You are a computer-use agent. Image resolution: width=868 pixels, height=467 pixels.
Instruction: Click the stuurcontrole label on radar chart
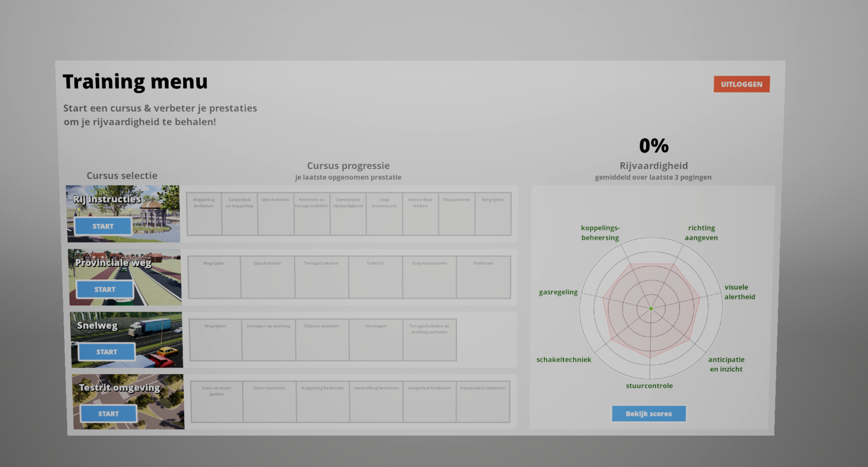649,386
